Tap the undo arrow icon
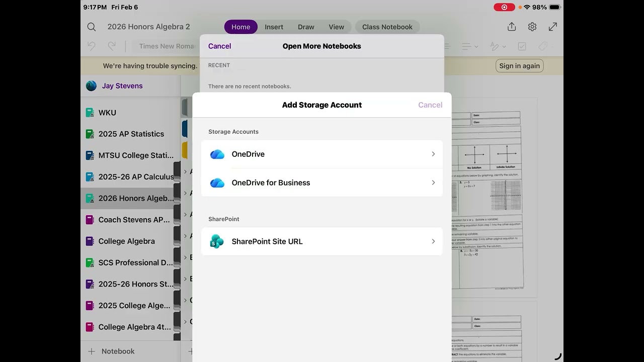644x362 pixels. (x=92, y=46)
